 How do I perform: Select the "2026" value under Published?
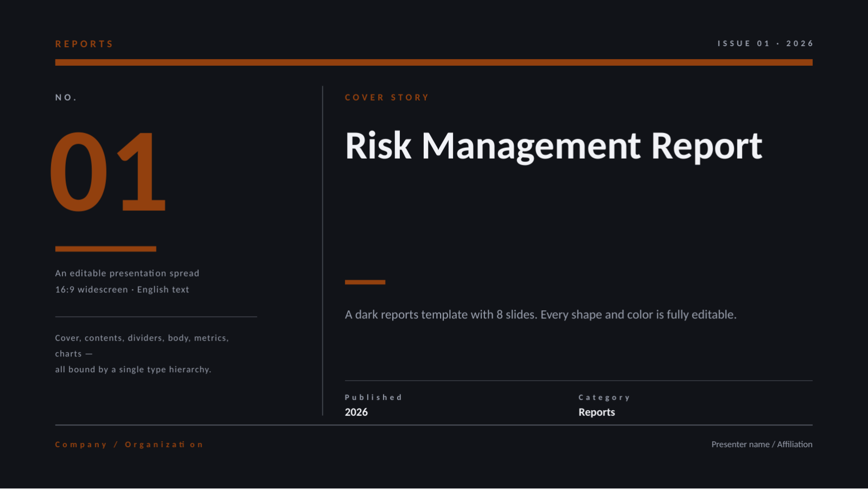[356, 412]
